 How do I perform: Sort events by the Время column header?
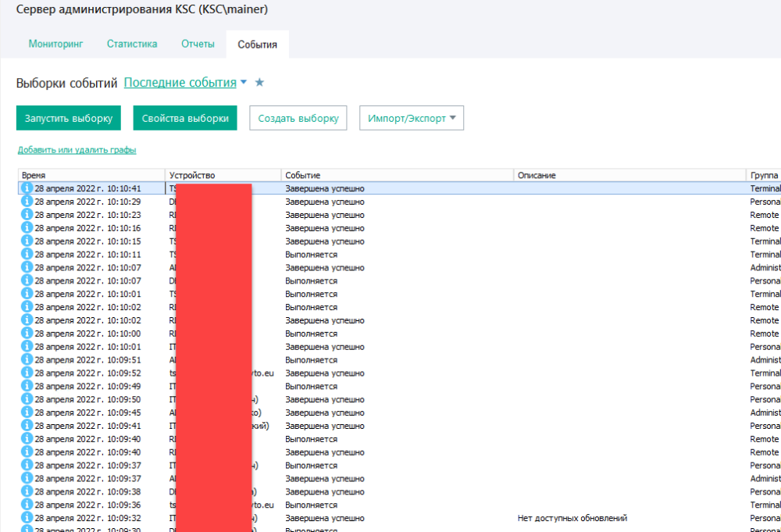tap(90, 176)
